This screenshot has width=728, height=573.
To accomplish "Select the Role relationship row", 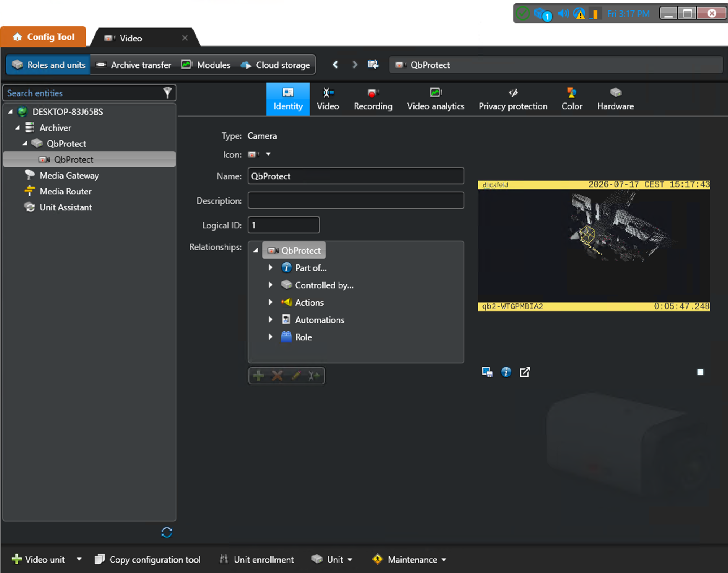I will click(x=296, y=337).
